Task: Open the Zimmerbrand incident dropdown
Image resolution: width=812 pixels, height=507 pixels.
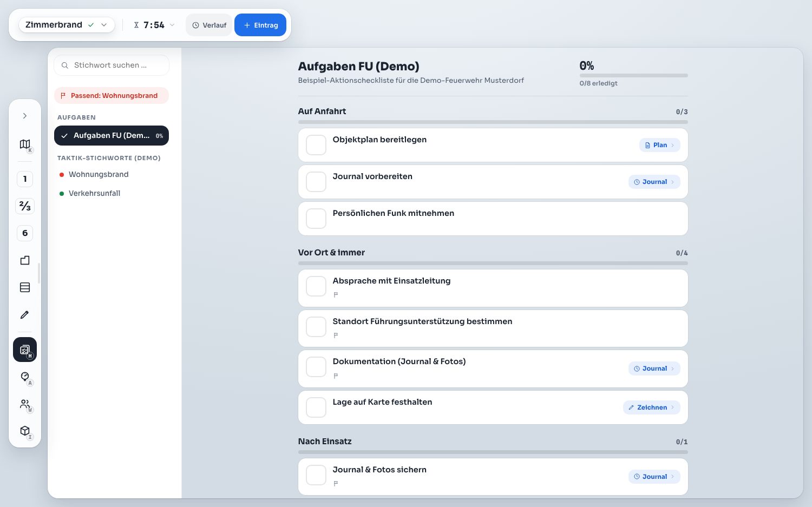Action: coord(67,25)
